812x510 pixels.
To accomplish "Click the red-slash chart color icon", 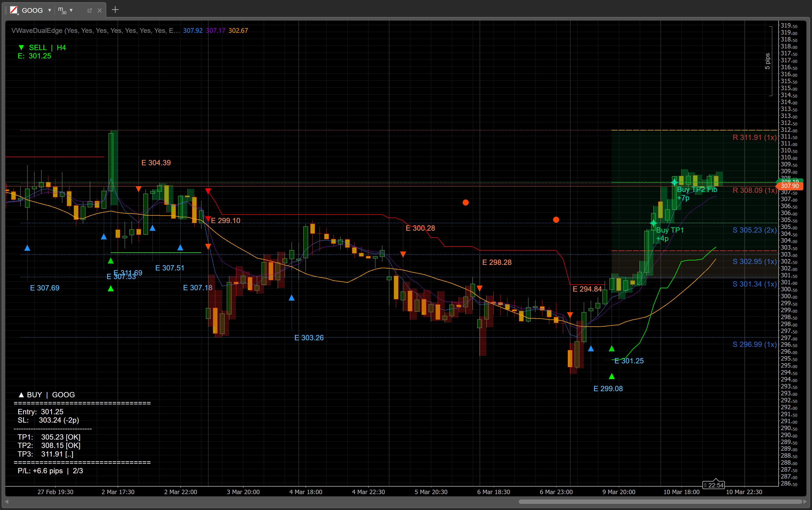I will tap(13, 10).
